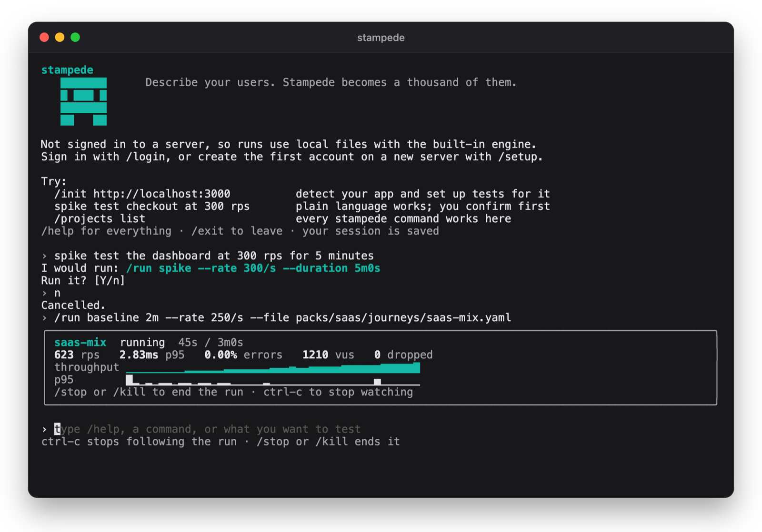This screenshot has width=762, height=532.
Task: Select the "/projects list" example command
Action: [100, 219]
